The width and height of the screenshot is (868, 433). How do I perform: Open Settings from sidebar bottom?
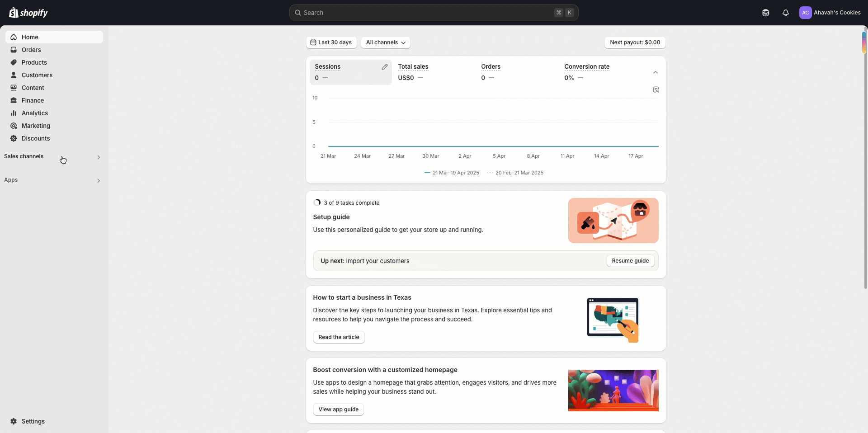[54, 421]
